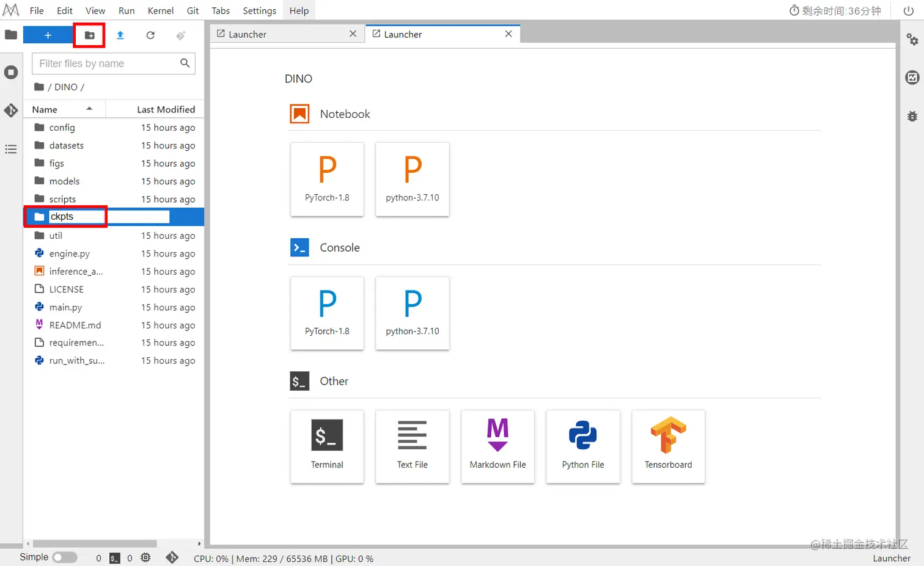Screen dimensions: 924x566
Task: Select the models folder
Action: tap(114, 181)
